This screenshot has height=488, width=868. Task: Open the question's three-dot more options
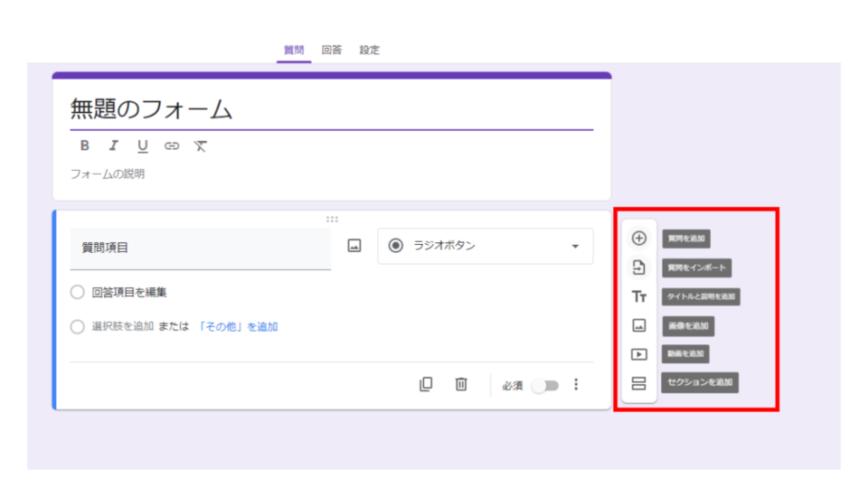coord(576,384)
